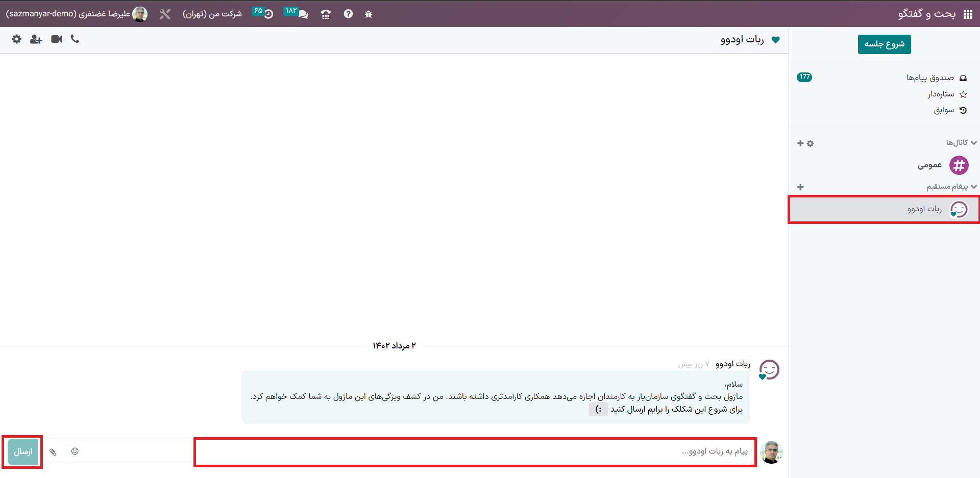Click the ارسال send button
Image resolution: width=980 pixels, height=478 pixels.
pos(22,452)
